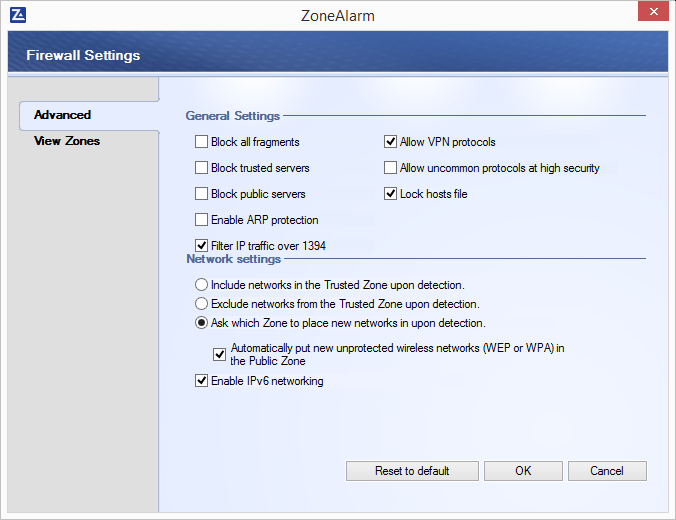676x520 pixels.
Task: Uncheck auto-put unprotected wireless networks option
Action: pos(220,354)
